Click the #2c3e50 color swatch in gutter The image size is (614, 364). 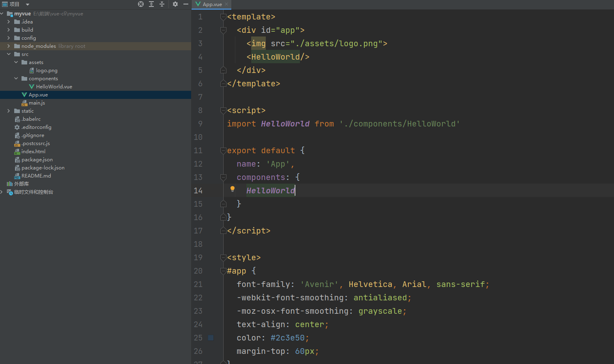click(x=211, y=338)
